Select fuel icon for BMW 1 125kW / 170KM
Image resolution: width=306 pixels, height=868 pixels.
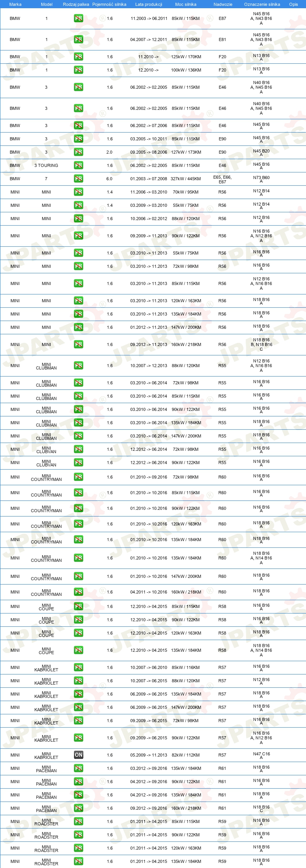(x=78, y=57)
